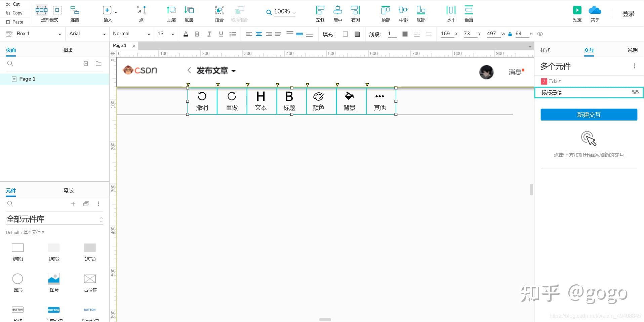The height and width of the screenshot is (322, 644).
Task: Click the width field showing 497
Action: click(493, 34)
